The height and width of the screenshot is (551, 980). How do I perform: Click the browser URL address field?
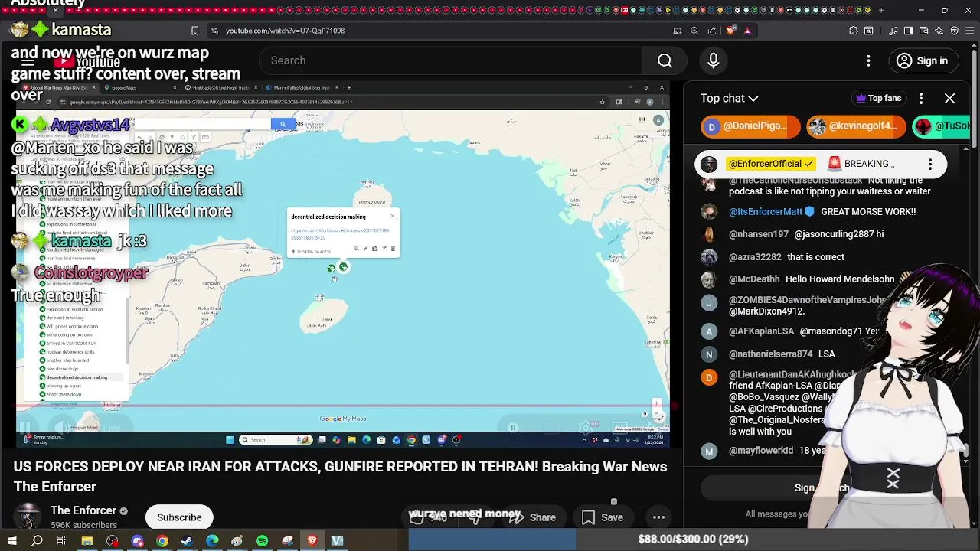coord(444,31)
